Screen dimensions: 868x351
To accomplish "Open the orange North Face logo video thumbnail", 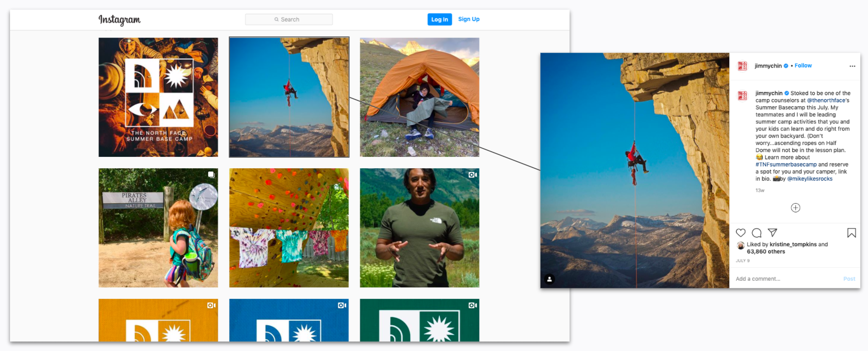I will point(158,320).
